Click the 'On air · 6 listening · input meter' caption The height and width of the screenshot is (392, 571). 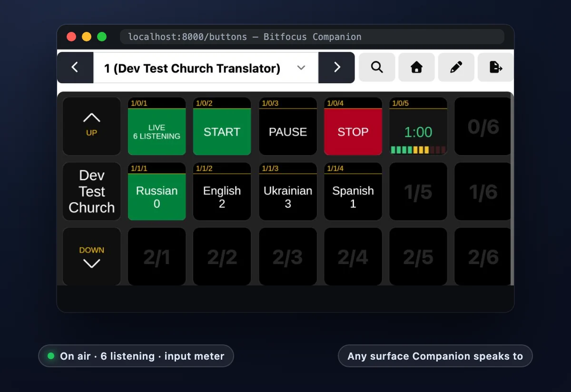tap(136, 356)
